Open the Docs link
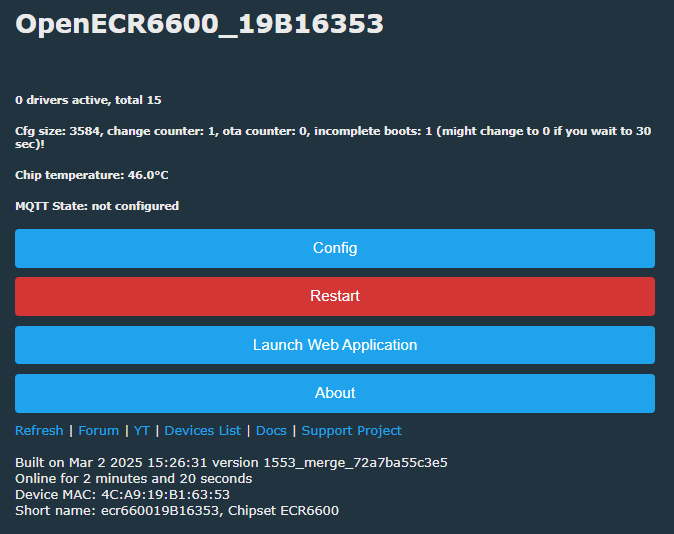This screenshot has height=534, width=674. [271, 430]
